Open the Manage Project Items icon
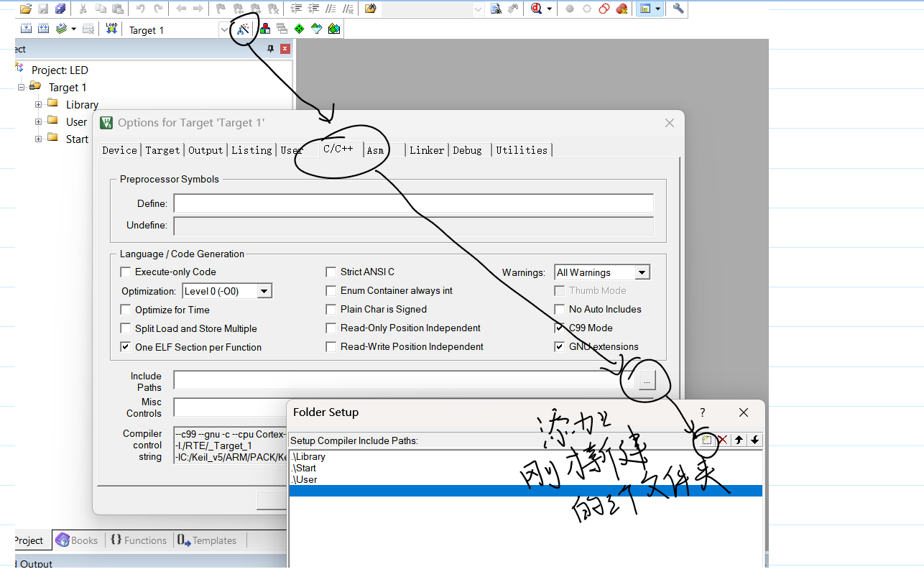 pyautogui.click(x=265, y=29)
